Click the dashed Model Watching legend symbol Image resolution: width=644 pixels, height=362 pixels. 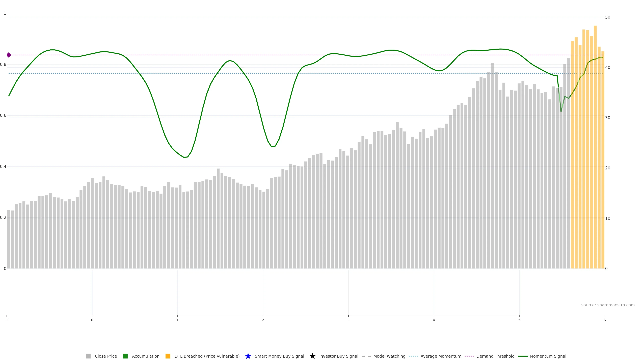366,356
